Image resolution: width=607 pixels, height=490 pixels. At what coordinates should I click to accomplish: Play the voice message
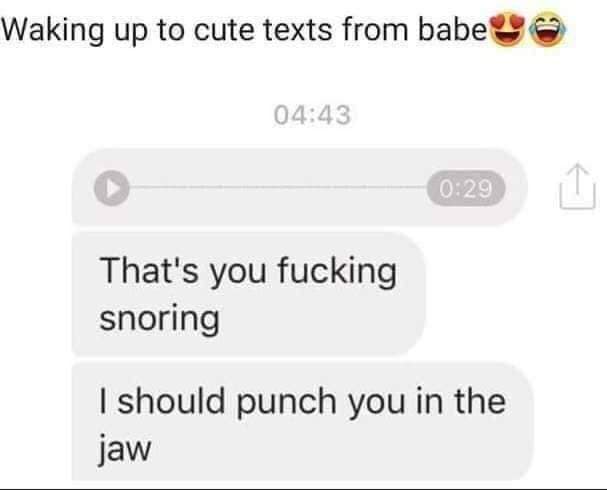pos(112,188)
